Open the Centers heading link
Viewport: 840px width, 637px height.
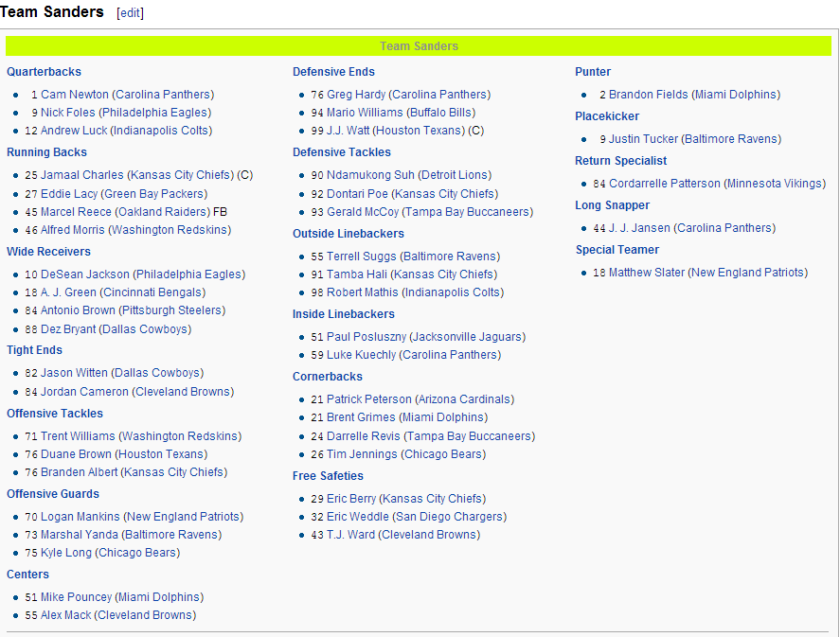point(27,575)
